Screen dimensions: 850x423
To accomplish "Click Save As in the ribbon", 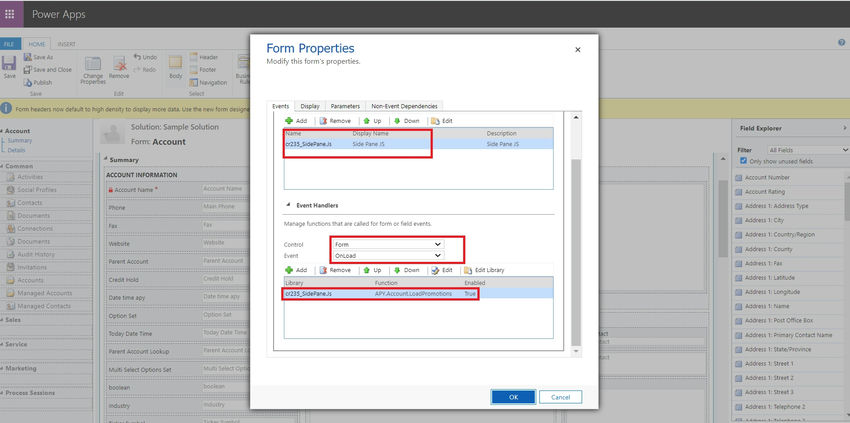I will click(38, 57).
